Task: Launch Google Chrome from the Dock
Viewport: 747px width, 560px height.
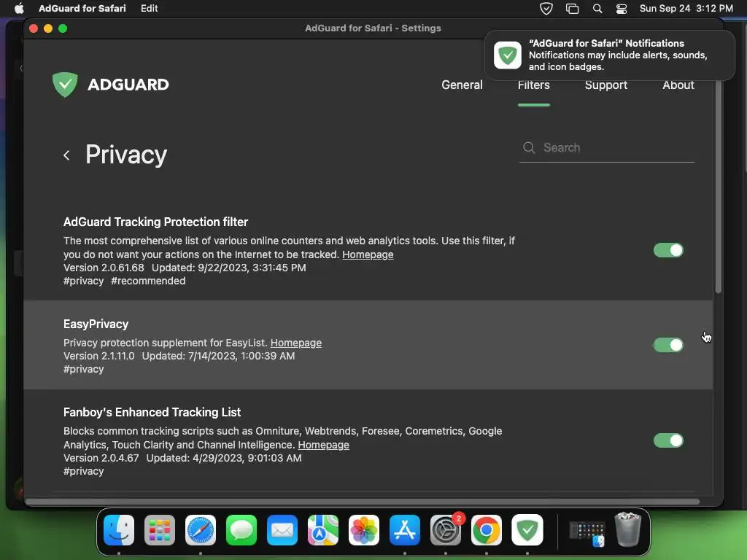Action: pyautogui.click(x=487, y=530)
